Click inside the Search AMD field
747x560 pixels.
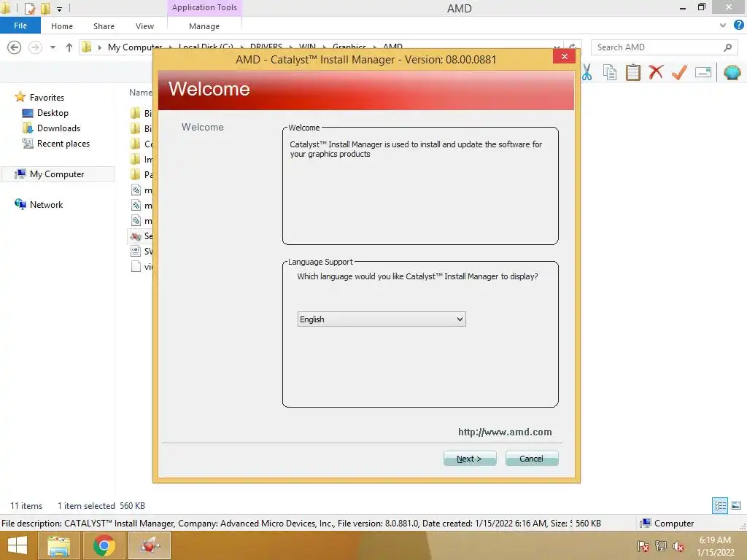click(657, 47)
